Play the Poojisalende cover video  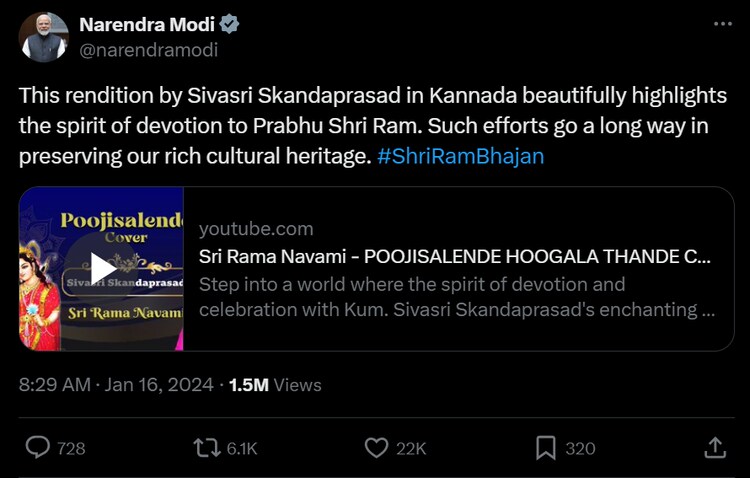(x=102, y=268)
